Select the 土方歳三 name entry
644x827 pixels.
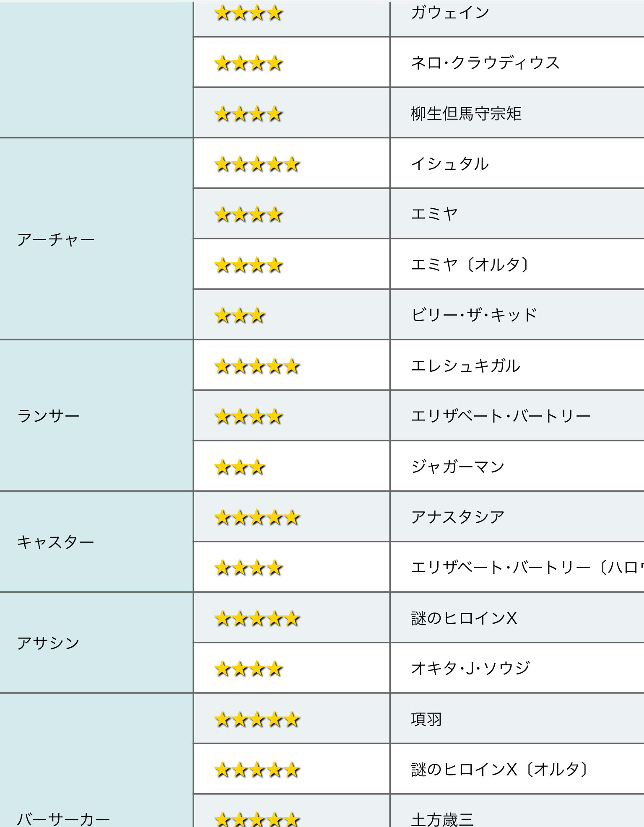[x=442, y=819]
